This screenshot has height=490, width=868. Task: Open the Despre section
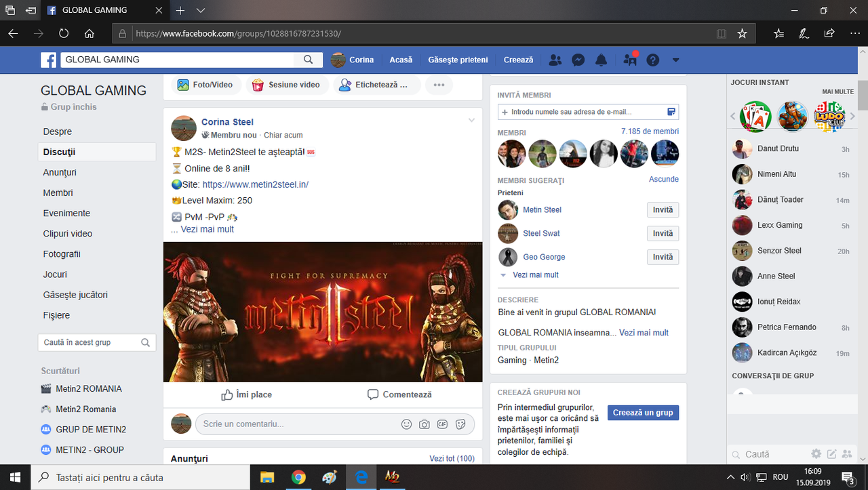pos(58,131)
